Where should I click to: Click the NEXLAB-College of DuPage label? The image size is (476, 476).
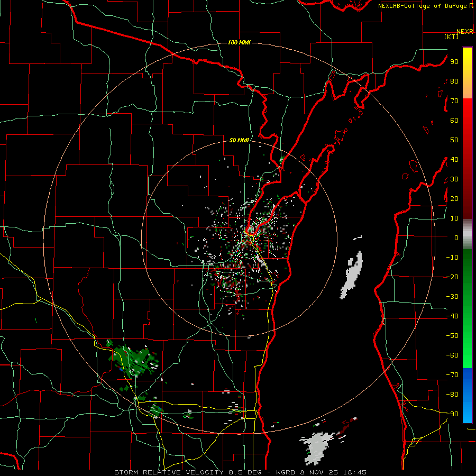[x=425, y=6]
